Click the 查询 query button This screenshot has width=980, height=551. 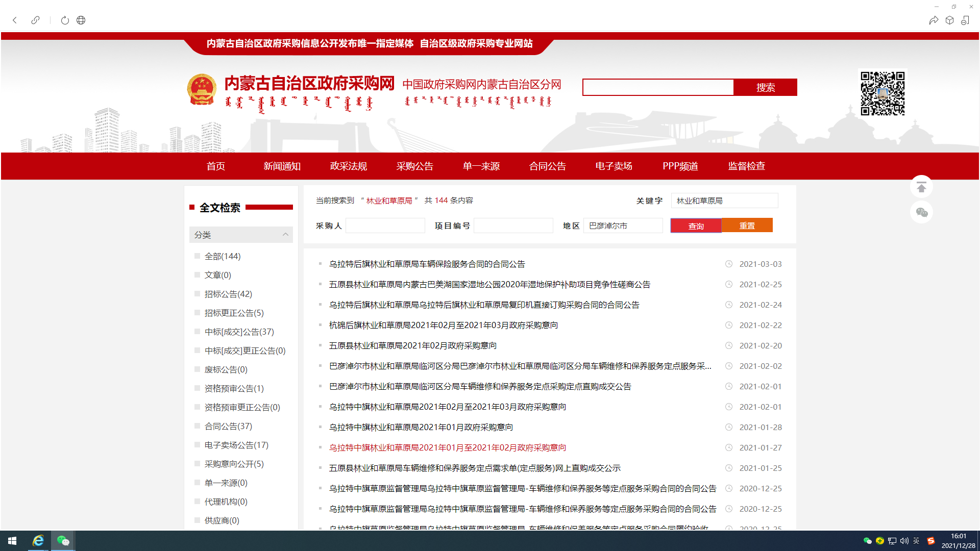tap(696, 226)
